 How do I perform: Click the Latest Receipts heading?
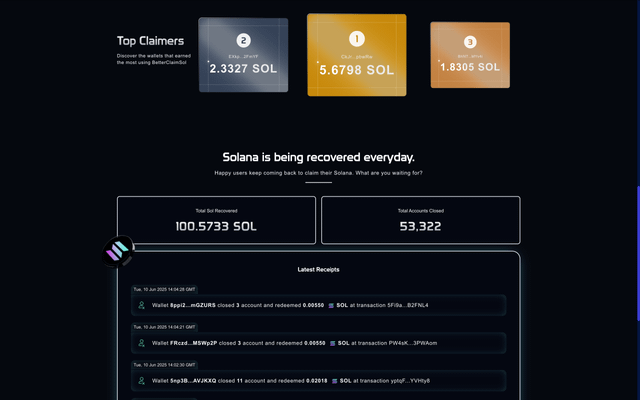[x=319, y=270]
